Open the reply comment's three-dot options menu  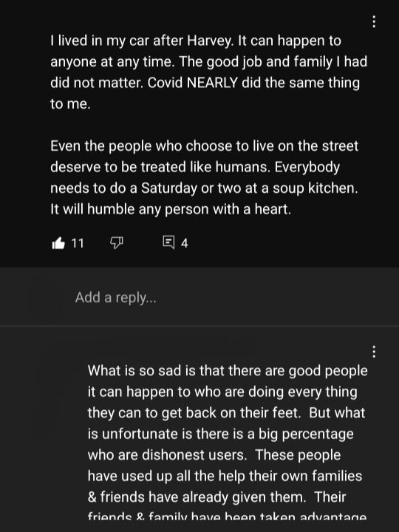coord(374,352)
